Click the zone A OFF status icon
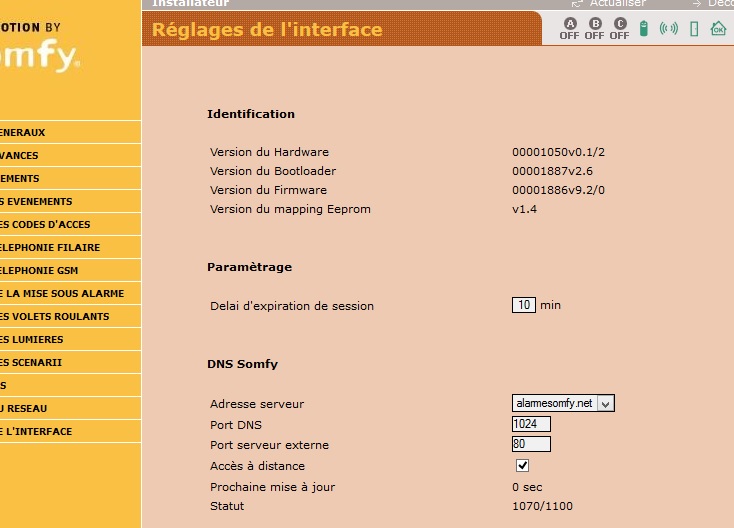Viewport: 734px width, 528px height. tap(569, 28)
